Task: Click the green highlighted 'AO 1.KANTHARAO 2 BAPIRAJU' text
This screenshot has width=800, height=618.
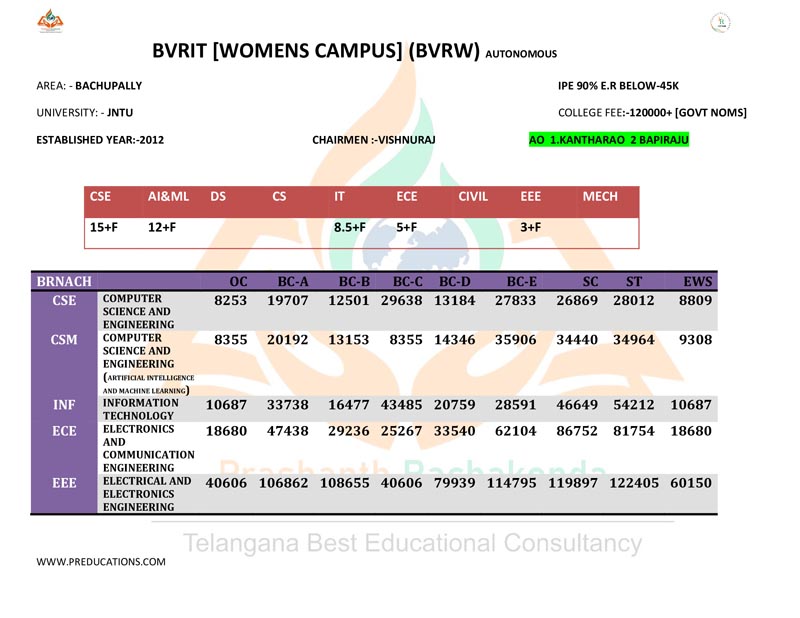Action: pos(609,140)
